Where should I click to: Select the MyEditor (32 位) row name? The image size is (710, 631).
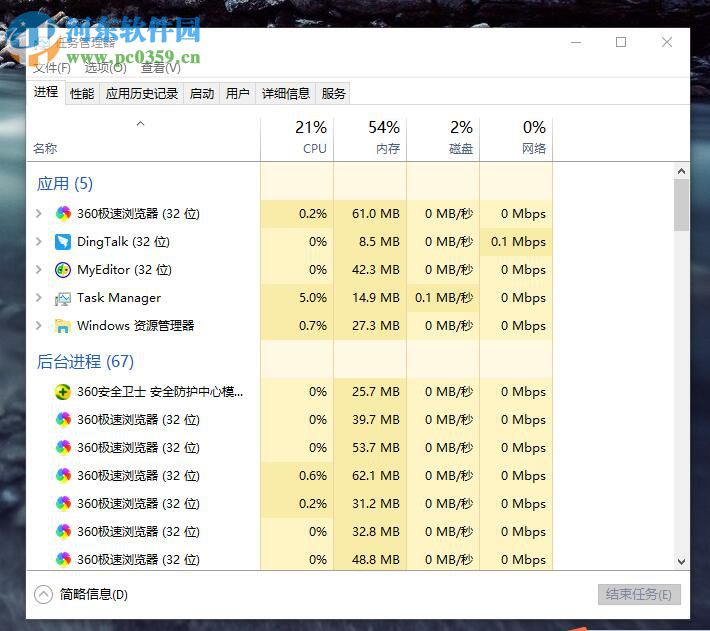click(x=124, y=270)
